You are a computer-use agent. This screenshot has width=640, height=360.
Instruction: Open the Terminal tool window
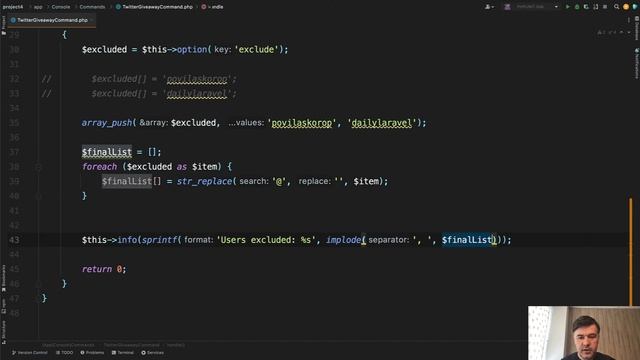(x=123, y=353)
